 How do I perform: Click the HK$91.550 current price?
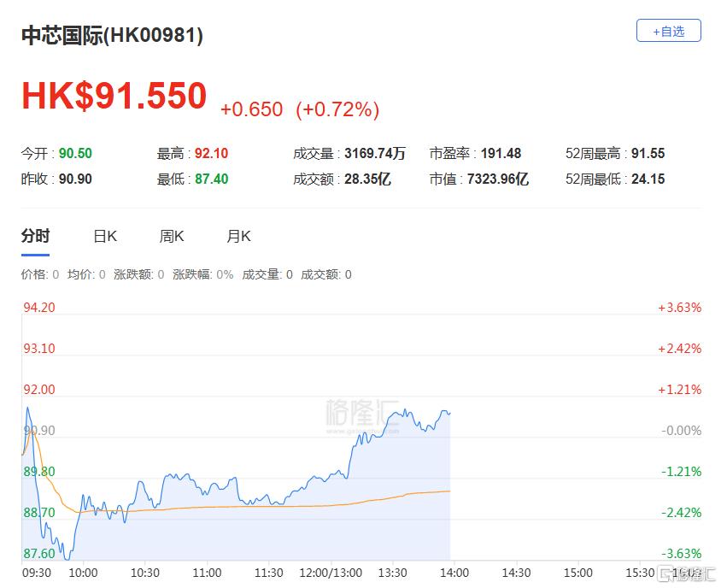114,96
